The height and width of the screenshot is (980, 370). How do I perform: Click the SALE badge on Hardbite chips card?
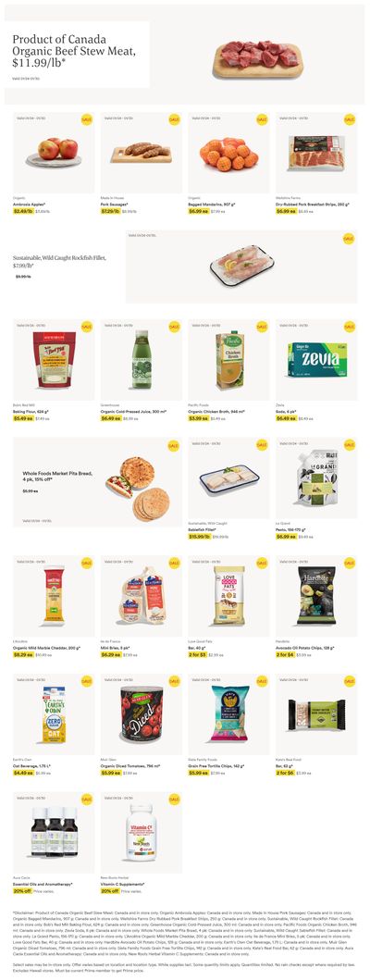coord(349,564)
